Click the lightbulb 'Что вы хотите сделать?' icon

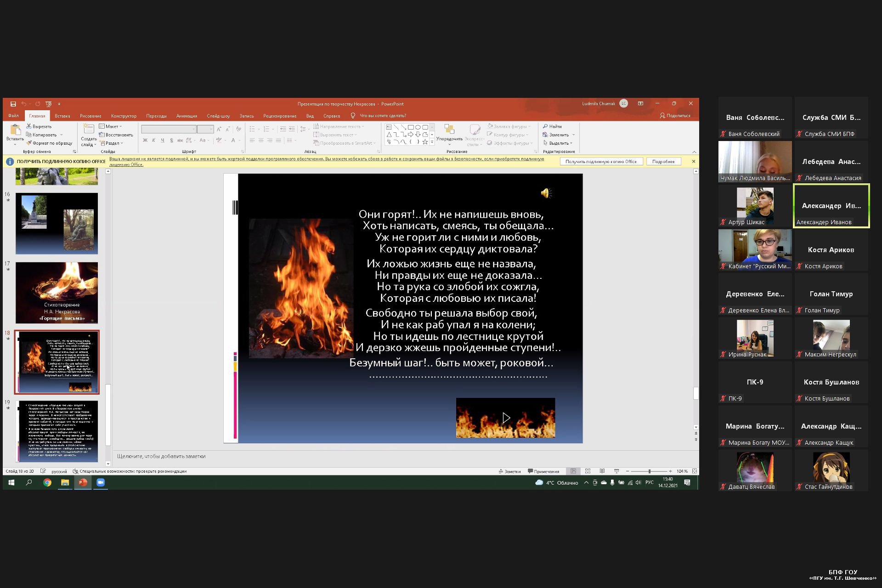point(353,116)
